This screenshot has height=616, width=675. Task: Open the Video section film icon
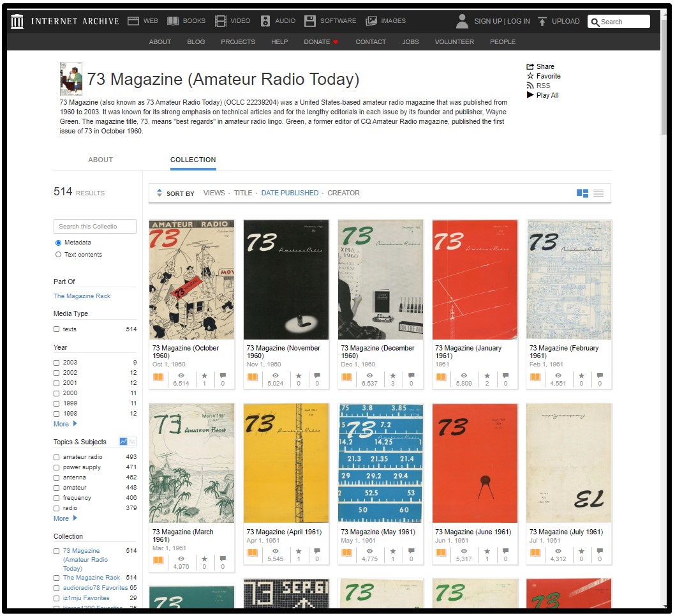tap(220, 20)
